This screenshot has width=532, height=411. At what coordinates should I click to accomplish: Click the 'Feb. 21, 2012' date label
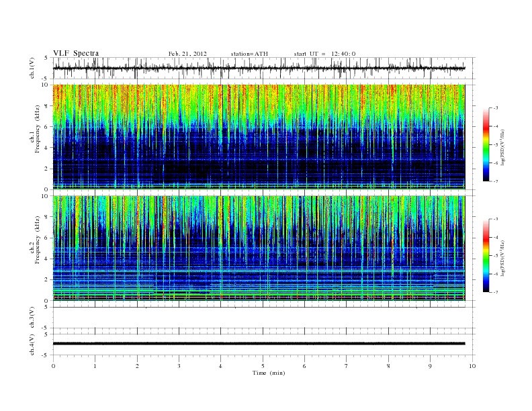pos(187,54)
